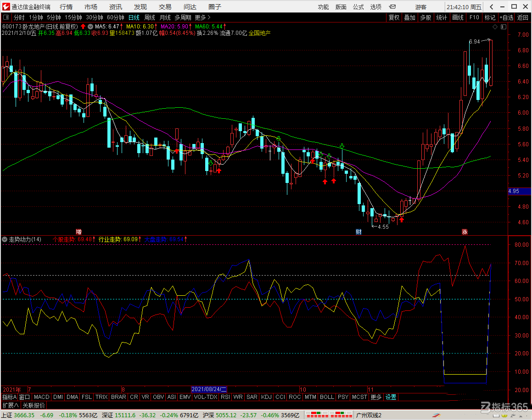Click the 游客 user label

coord(421,7)
